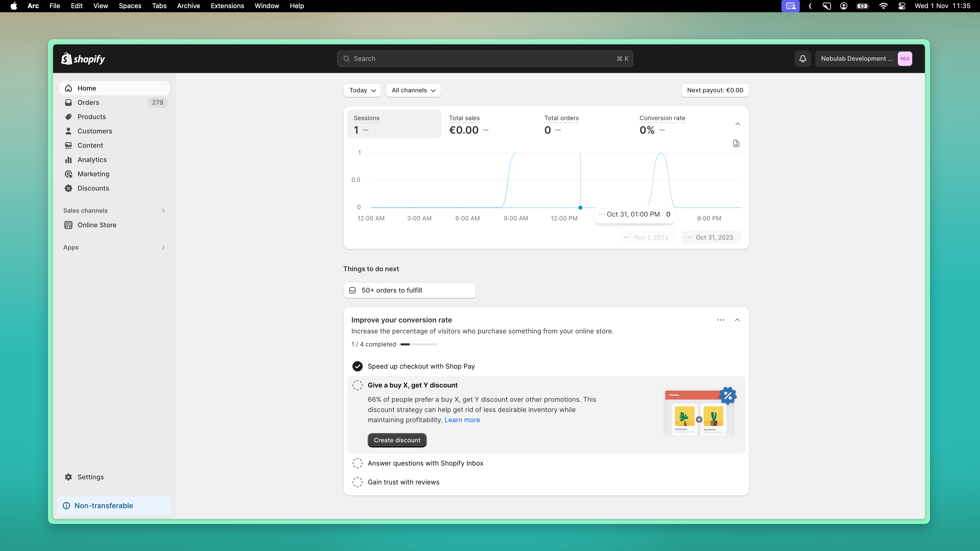Image resolution: width=980 pixels, height=551 pixels.
Task: Open the Today date range dropdown
Action: (362, 90)
